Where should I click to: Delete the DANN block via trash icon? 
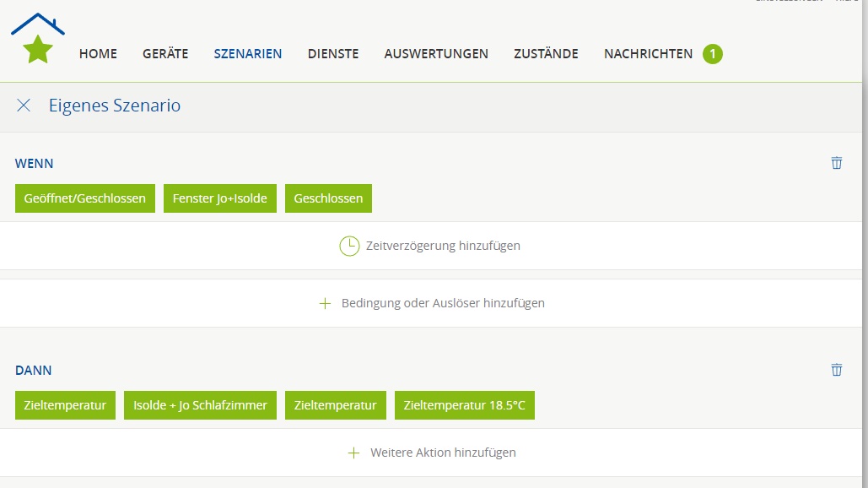836,370
